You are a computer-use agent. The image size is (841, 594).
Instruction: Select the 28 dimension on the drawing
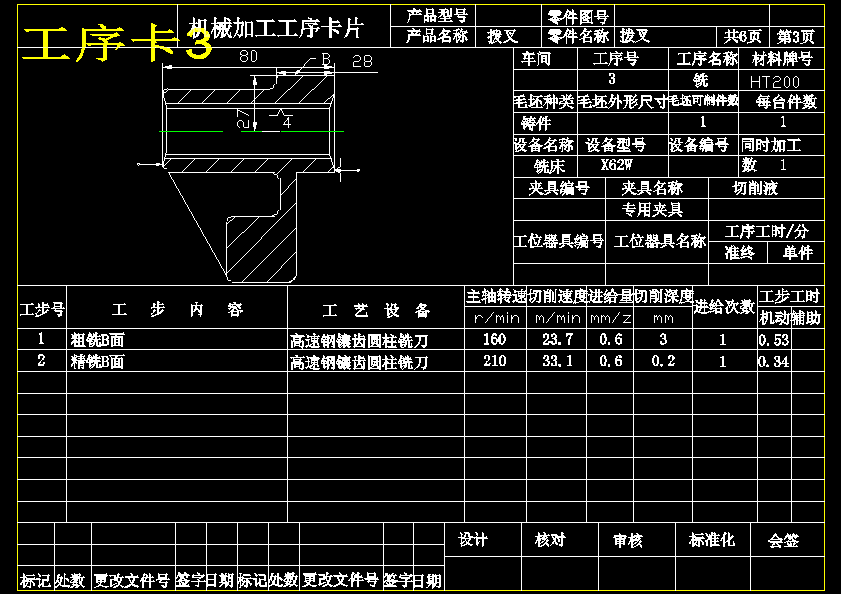[x=362, y=62]
